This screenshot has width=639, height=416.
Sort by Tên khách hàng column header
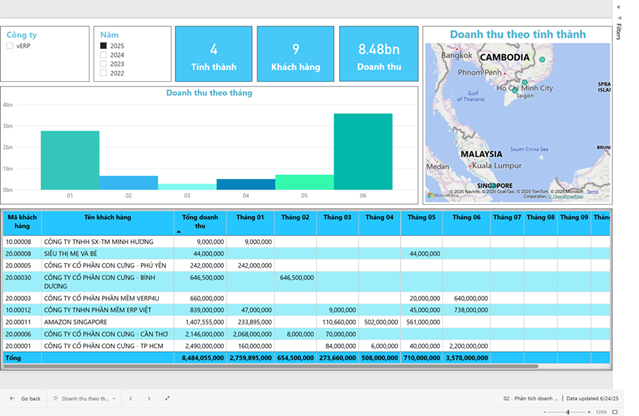[x=109, y=217]
